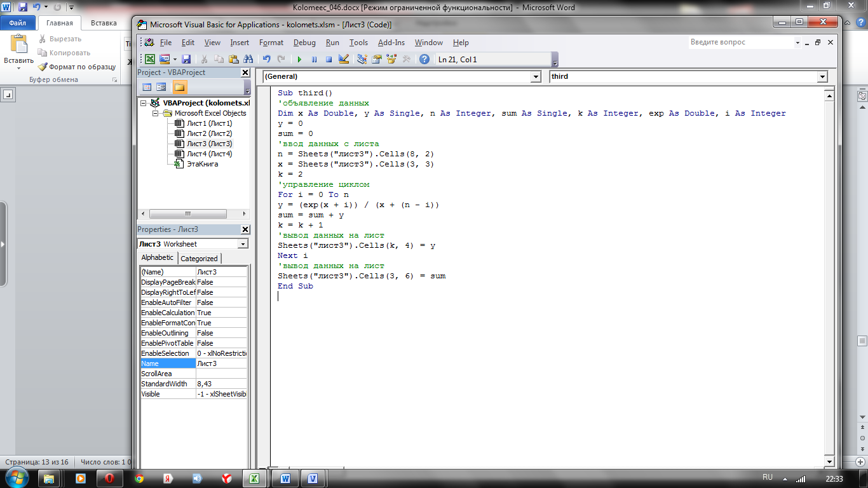Viewport: 868px width, 488px height.
Task: Open the View menu
Action: point(212,43)
